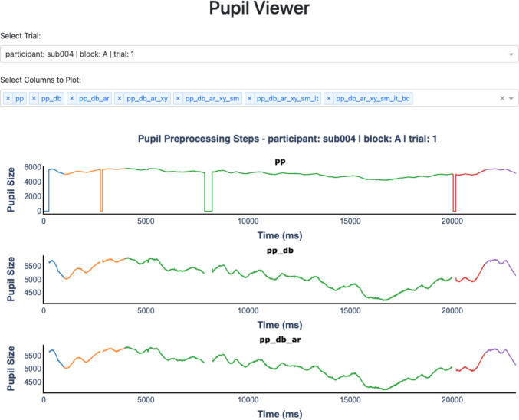Remove the pp column tag
This screenshot has height=420, width=519.
8,98
